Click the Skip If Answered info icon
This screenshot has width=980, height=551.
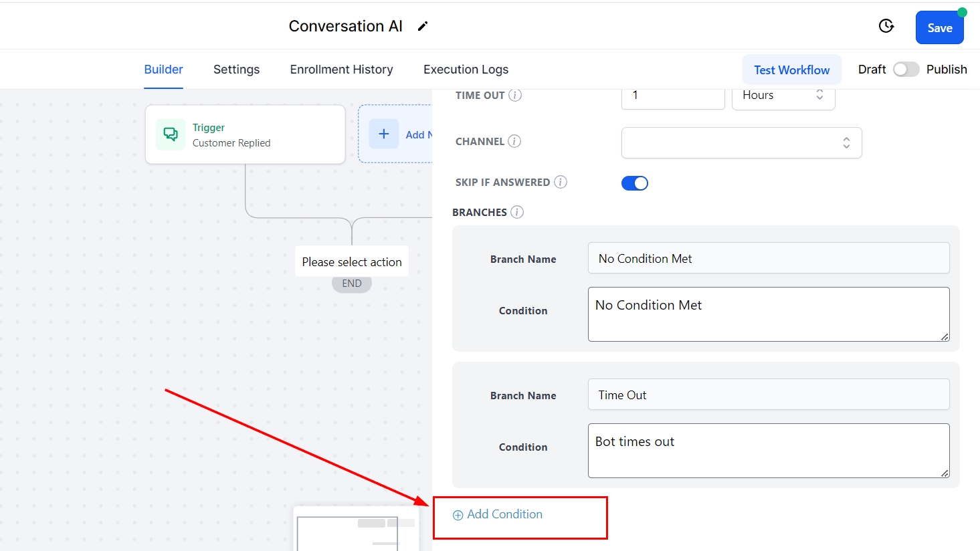point(561,182)
